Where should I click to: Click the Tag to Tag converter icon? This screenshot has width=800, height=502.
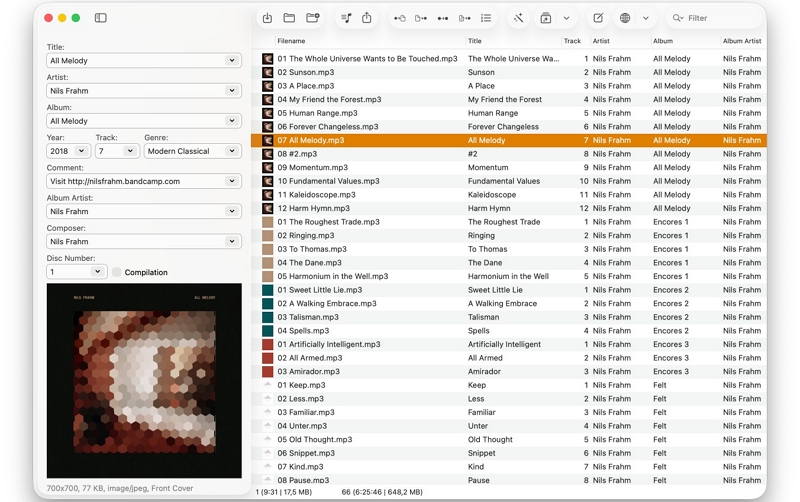[x=443, y=18]
